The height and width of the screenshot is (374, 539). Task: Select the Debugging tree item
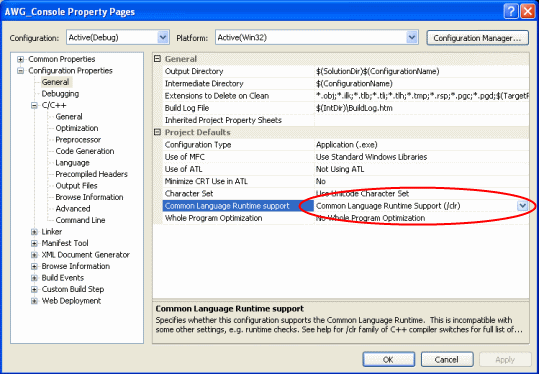pyautogui.click(x=60, y=94)
